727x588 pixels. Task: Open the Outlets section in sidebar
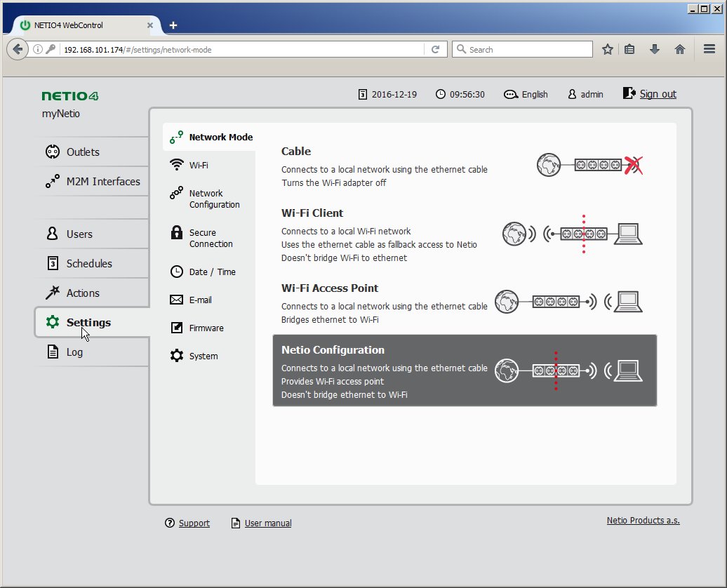point(83,152)
